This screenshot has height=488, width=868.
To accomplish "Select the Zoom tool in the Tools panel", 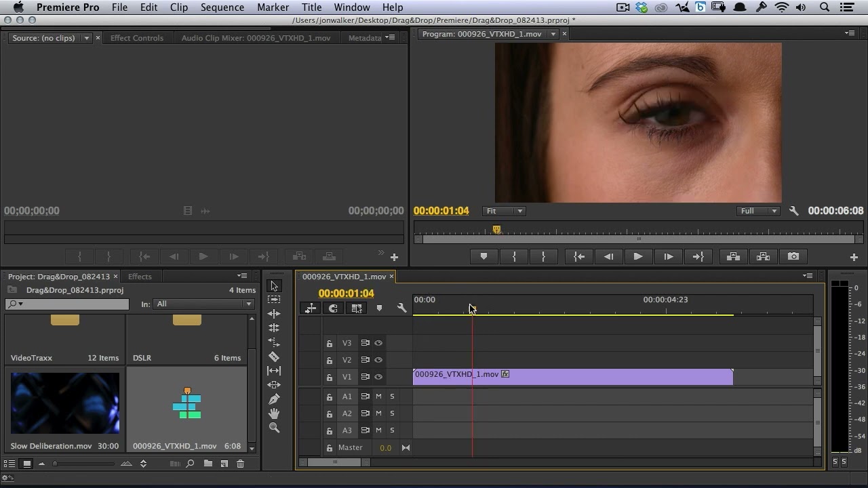I will click(x=274, y=428).
